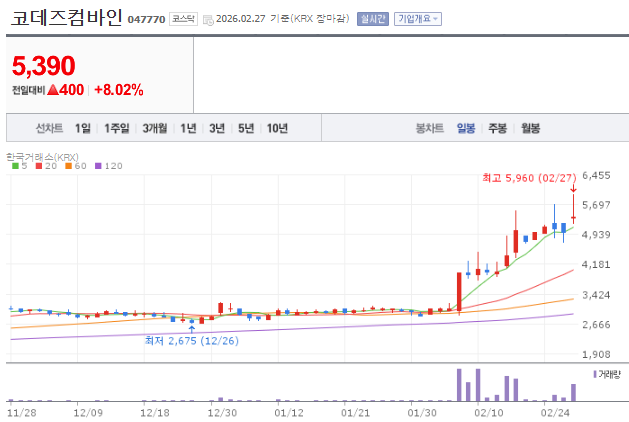Select the 1주일 line chart period
The height and width of the screenshot is (422, 629).
pyautogui.click(x=117, y=128)
